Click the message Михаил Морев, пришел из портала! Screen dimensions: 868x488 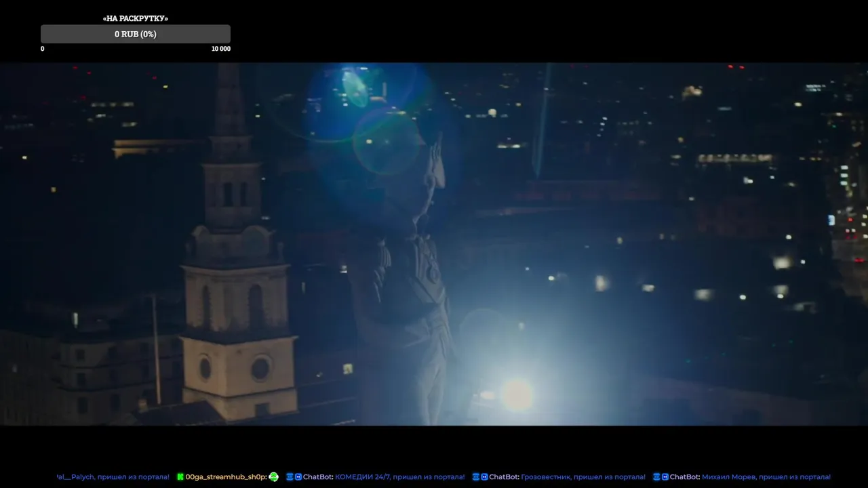tap(766, 477)
